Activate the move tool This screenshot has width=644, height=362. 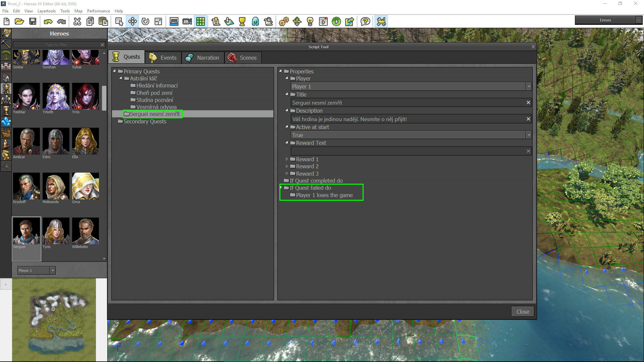pos(132,21)
